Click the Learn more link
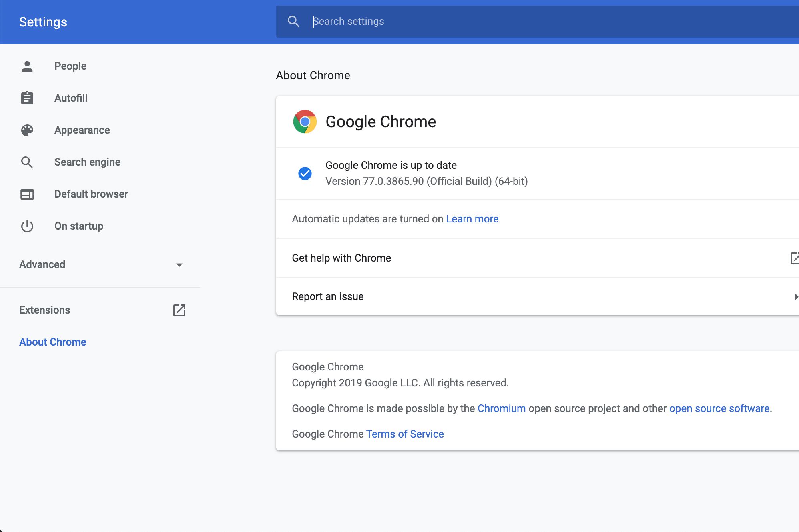This screenshot has width=799, height=532. tap(472, 219)
